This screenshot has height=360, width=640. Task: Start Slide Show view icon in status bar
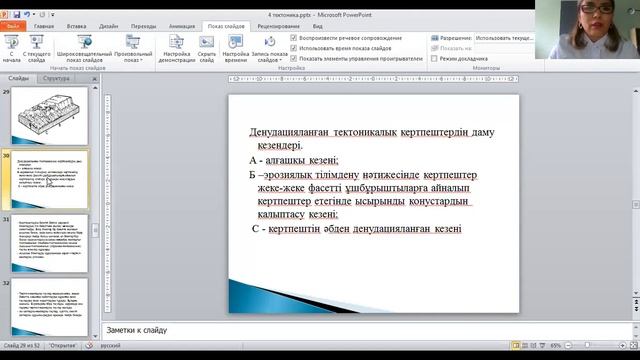point(542,345)
